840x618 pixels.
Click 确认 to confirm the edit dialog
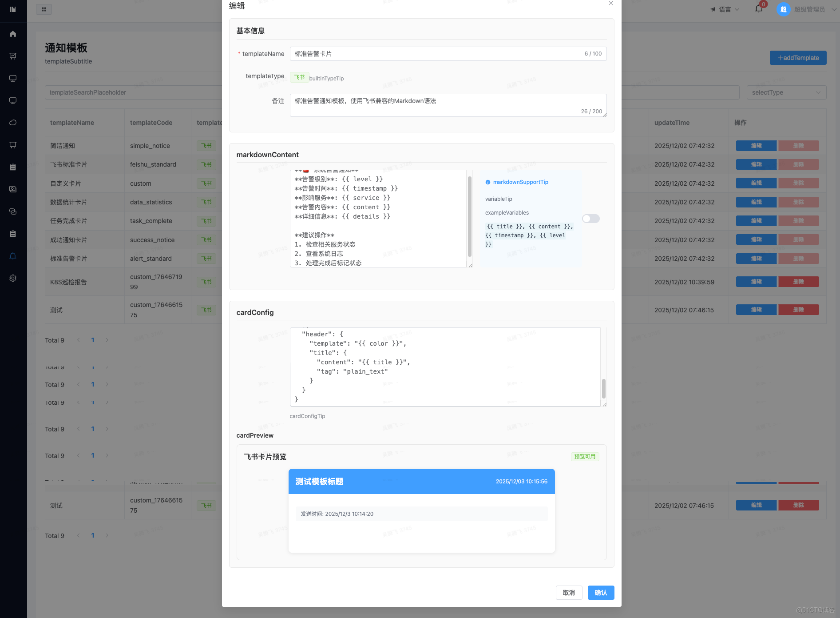tap(601, 593)
